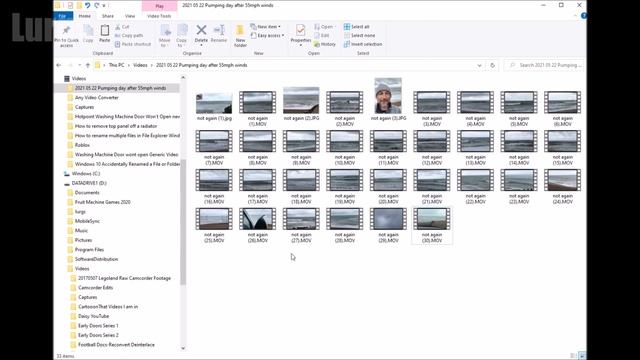This screenshot has height=360, width=640.
Task: Click the Copy ribbon icon
Action: [88, 33]
